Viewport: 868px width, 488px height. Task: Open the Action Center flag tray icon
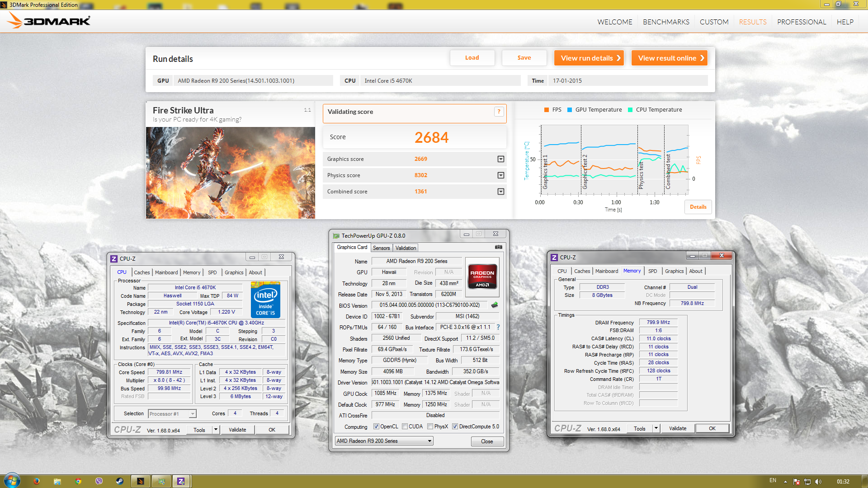pyautogui.click(x=797, y=482)
